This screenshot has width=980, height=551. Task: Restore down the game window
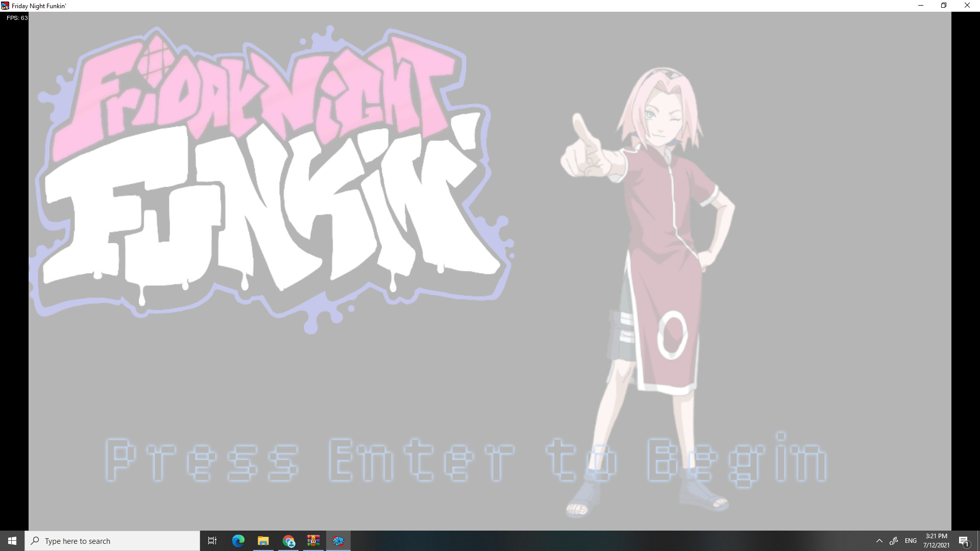point(943,6)
